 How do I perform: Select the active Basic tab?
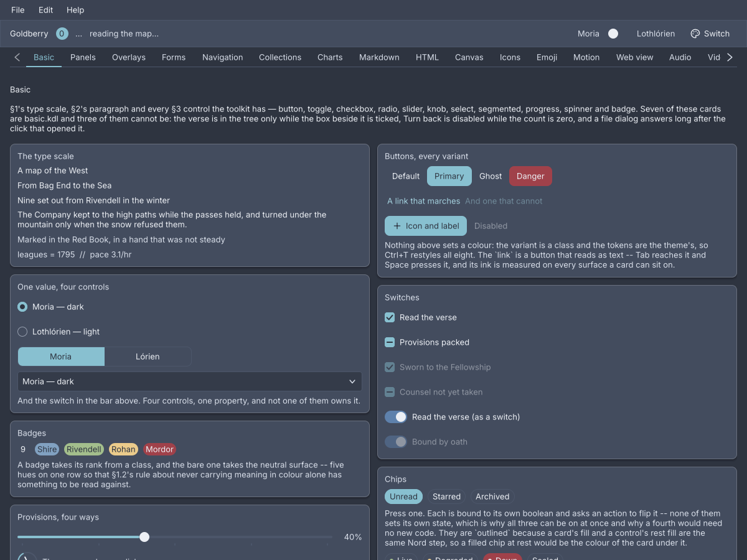click(44, 57)
